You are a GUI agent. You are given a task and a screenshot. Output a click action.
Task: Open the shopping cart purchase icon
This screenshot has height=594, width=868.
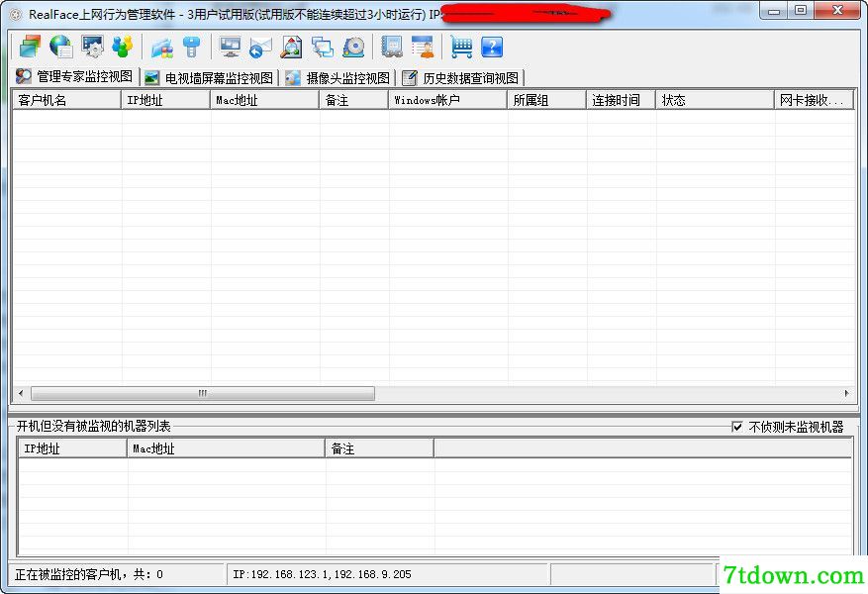[461, 48]
